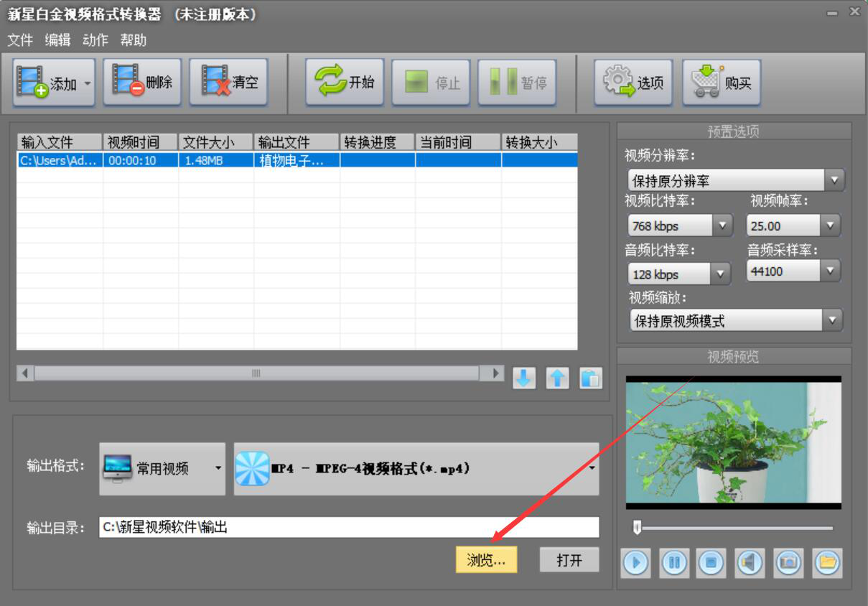This screenshot has height=606, width=868.
Task: Click the 1.48MB file size cell
Action: 216,160
